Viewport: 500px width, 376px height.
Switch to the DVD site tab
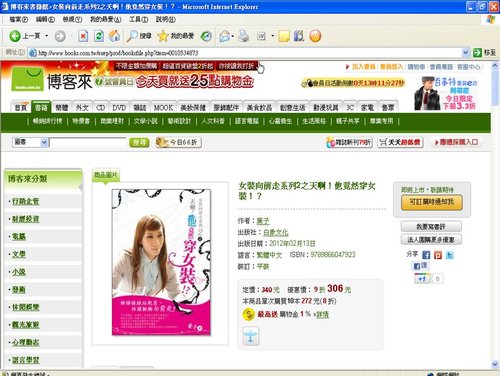coord(119,107)
